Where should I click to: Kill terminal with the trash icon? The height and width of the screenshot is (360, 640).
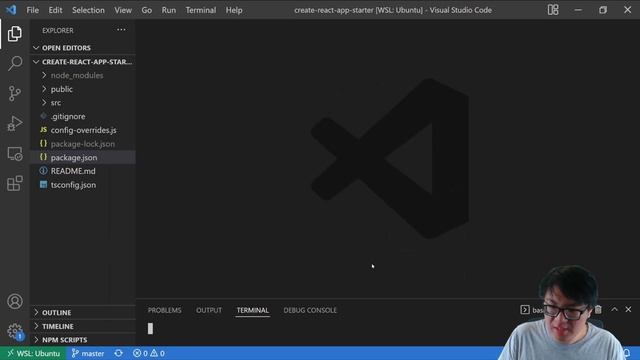tap(598, 310)
